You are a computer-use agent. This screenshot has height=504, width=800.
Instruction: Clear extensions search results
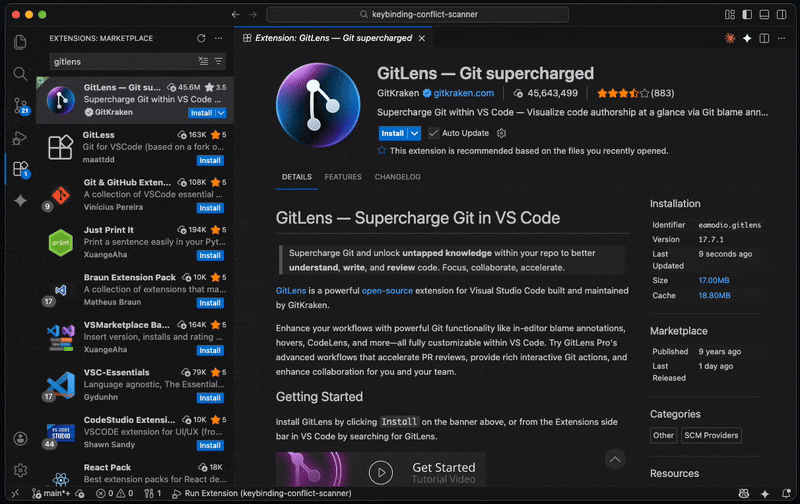203,61
